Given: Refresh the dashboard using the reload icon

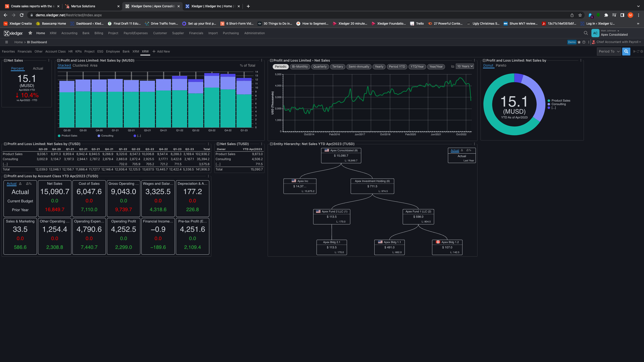Looking at the screenshot, I should coord(638,52).
